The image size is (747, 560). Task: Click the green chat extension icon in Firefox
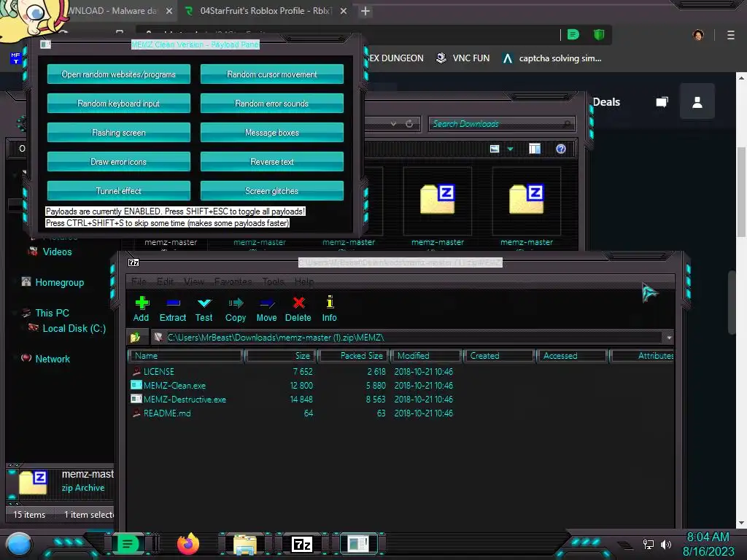tap(573, 35)
